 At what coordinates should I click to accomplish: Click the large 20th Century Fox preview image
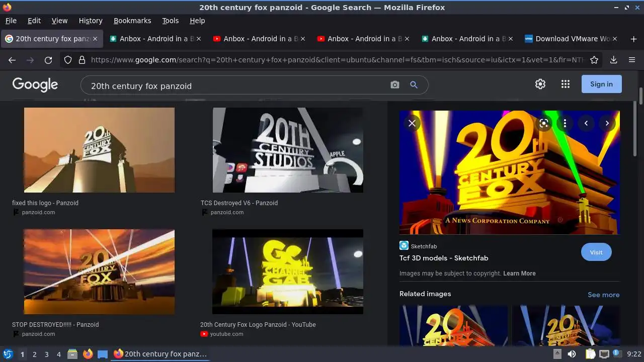click(510, 172)
